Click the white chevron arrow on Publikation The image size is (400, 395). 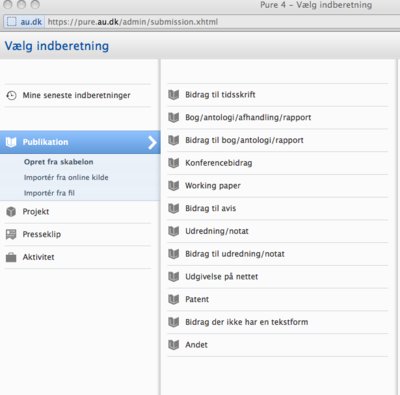tap(152, 142)
